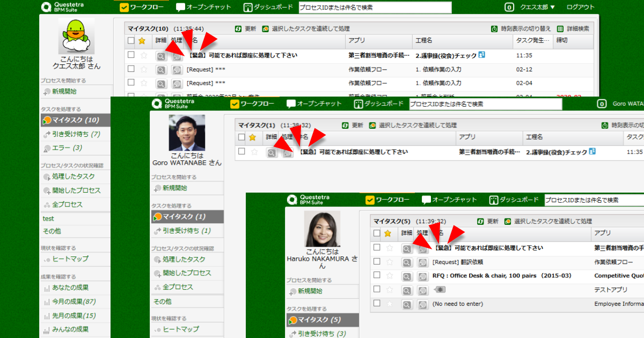Star the [Request] *** task dated 02-12
This screenshot has height=338, width=644.
143,69
